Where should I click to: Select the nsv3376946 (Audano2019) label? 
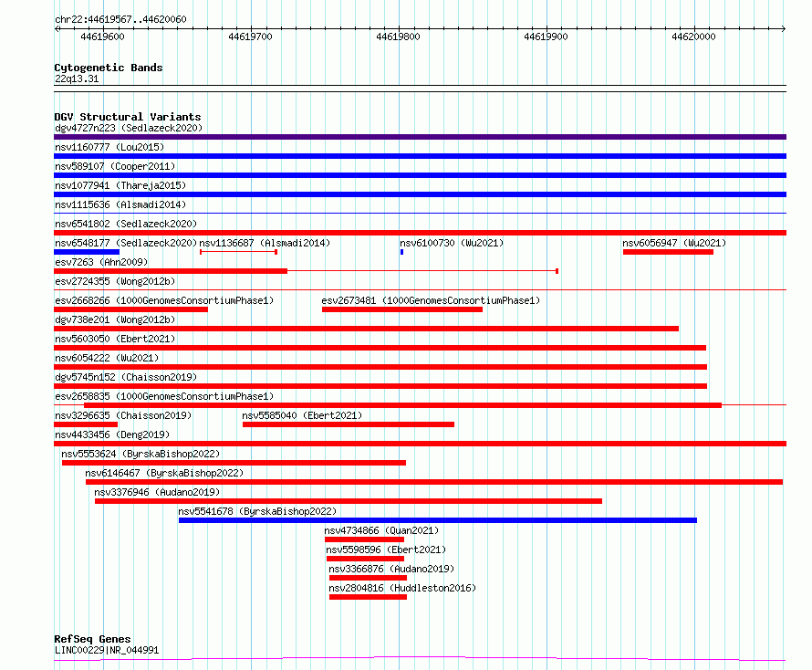click(x=157, y=492)
